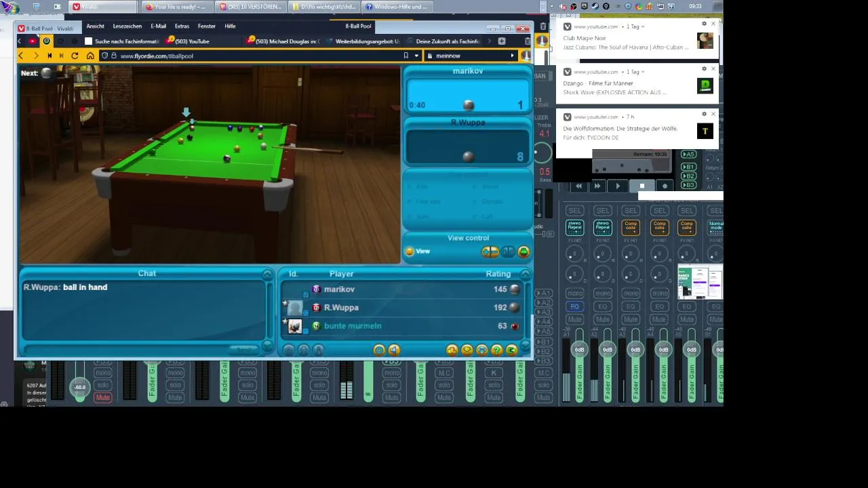Toggle the sound speaker icon in game toolbar
868x488 pixels.
394,350
